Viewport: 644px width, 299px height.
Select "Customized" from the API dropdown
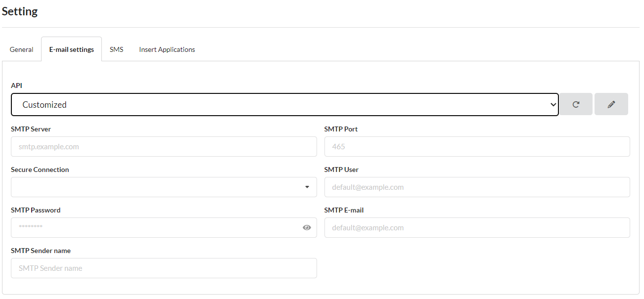[x=284, y=104]
